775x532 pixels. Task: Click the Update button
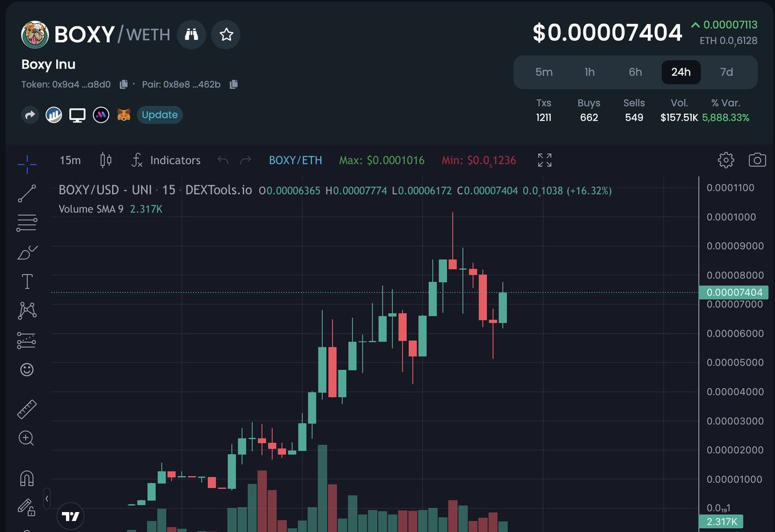160,115
